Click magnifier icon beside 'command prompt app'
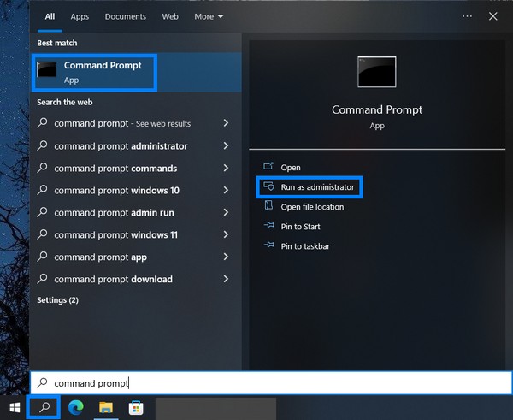 (x=42, y=257)
